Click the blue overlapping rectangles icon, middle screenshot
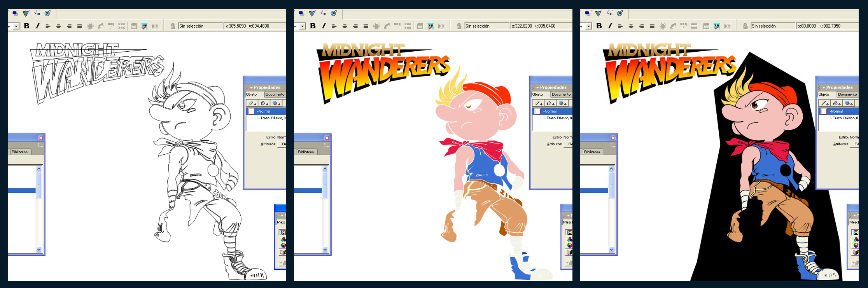868x288 pixels. click(301, 13)
